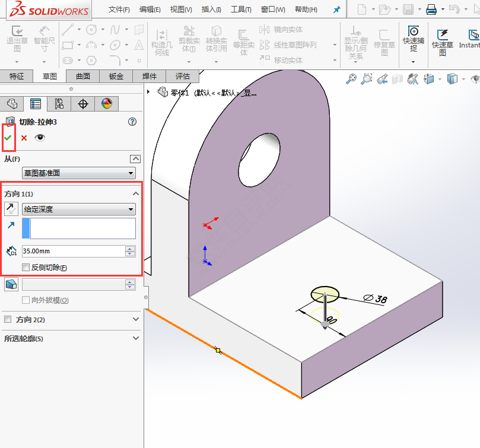
Task: Toggle feature preview with the eye icon
Action: pos(39,137)
